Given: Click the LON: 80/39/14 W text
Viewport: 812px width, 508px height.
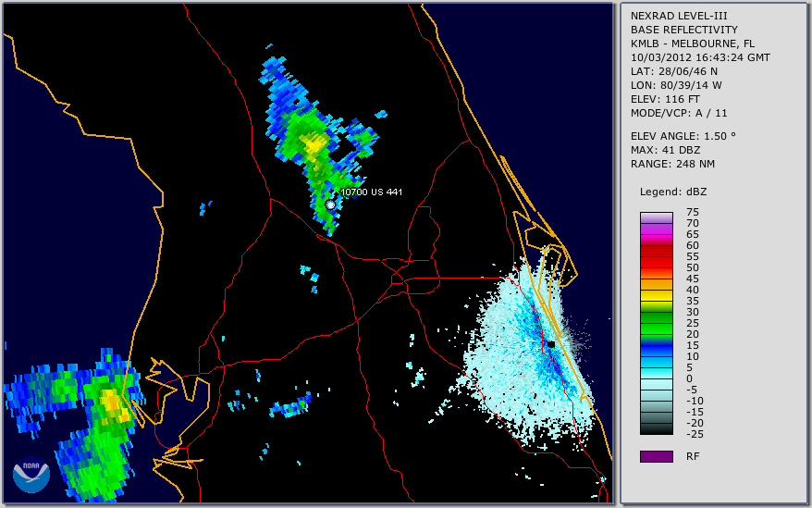Looking at the screenshot, I should click(x=676, y=85).
